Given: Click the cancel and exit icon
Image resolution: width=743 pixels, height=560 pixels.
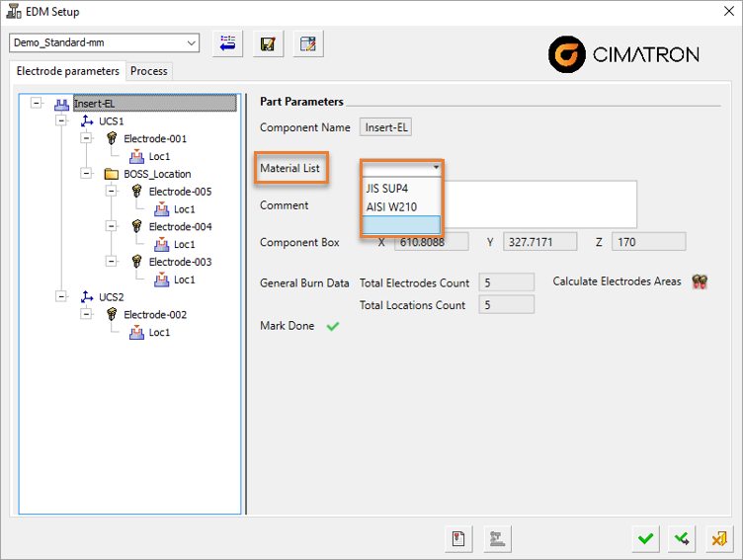Looking at the screenshot, I should click(719, 538).
